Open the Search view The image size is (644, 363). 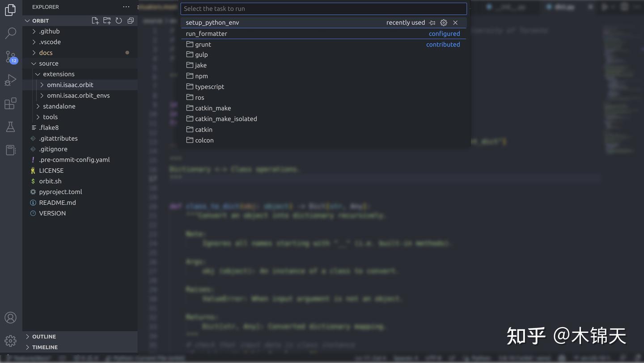(11, 33)
